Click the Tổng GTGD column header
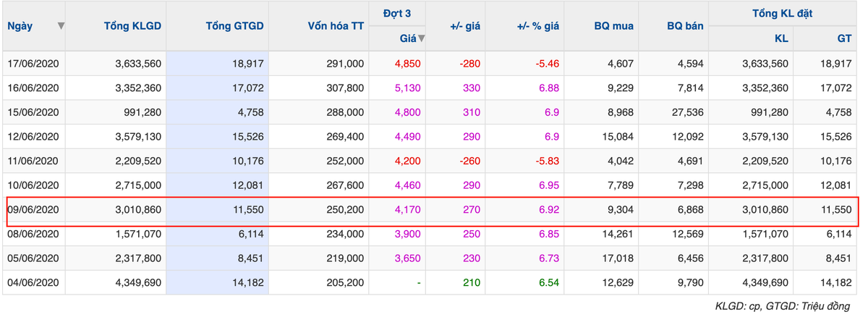 coord(234,26)
